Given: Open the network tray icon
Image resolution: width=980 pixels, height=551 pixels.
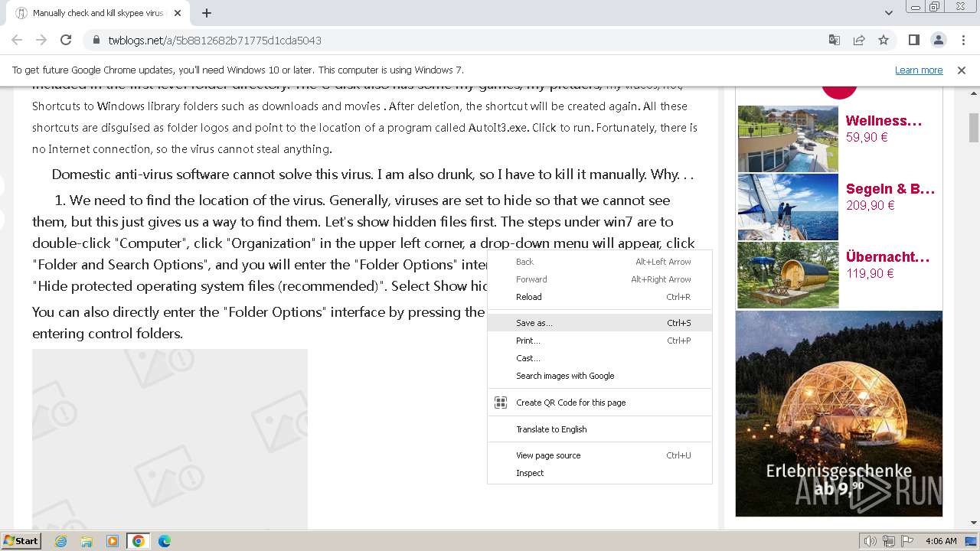Looking at the screenshot, I should click(889, 541).
